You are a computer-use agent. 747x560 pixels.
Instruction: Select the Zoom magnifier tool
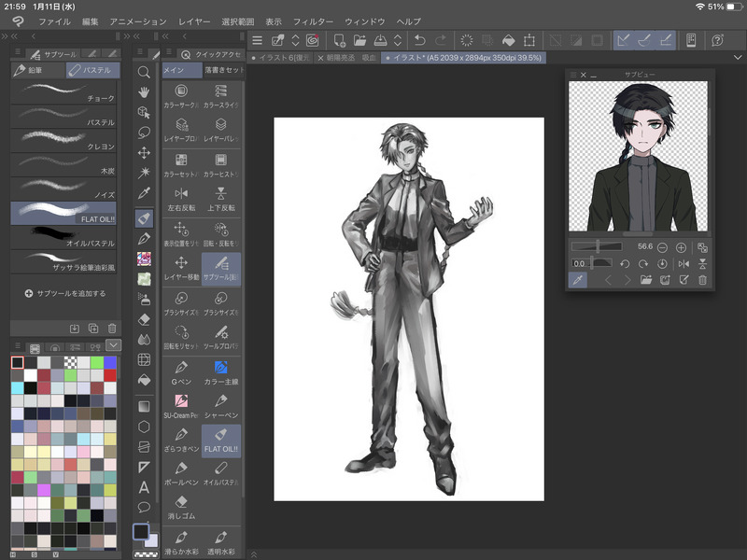coord(144,71)
